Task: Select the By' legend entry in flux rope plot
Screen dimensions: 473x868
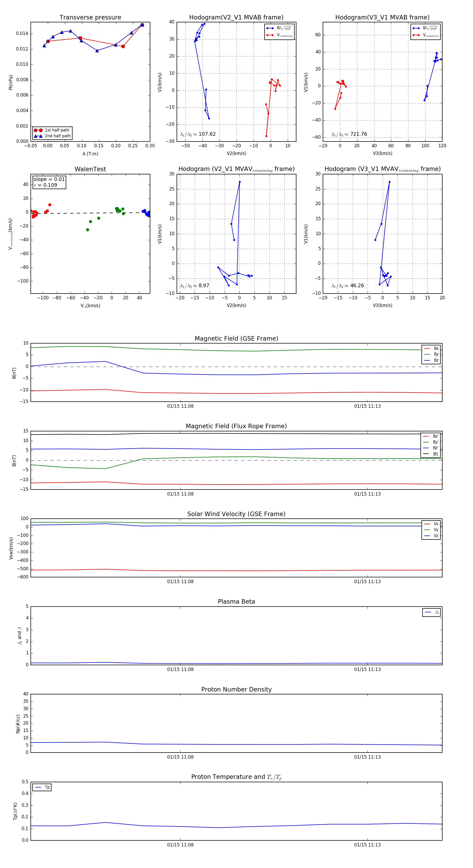Action: pyautogui.click(x=431, y=442)
